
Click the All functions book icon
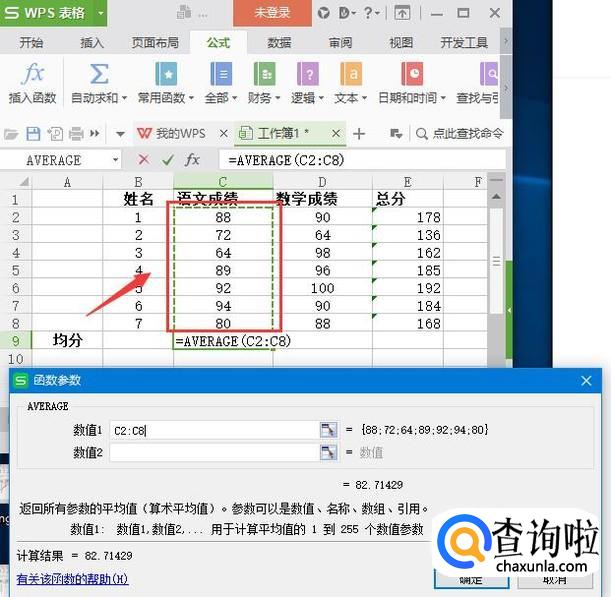click(221, 74)
